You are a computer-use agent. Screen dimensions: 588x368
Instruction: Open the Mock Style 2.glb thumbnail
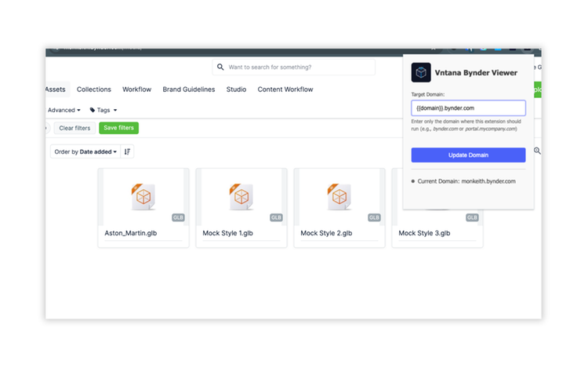(x=339, y=197)
